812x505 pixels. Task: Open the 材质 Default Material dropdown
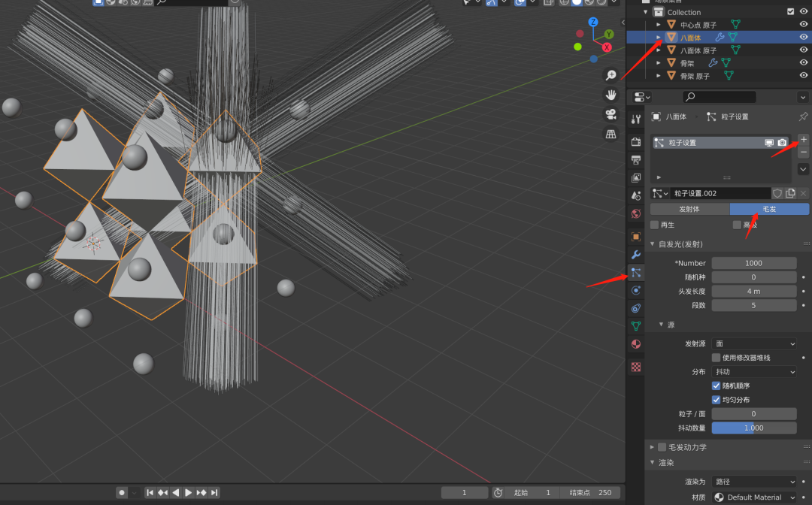[754, 497]
